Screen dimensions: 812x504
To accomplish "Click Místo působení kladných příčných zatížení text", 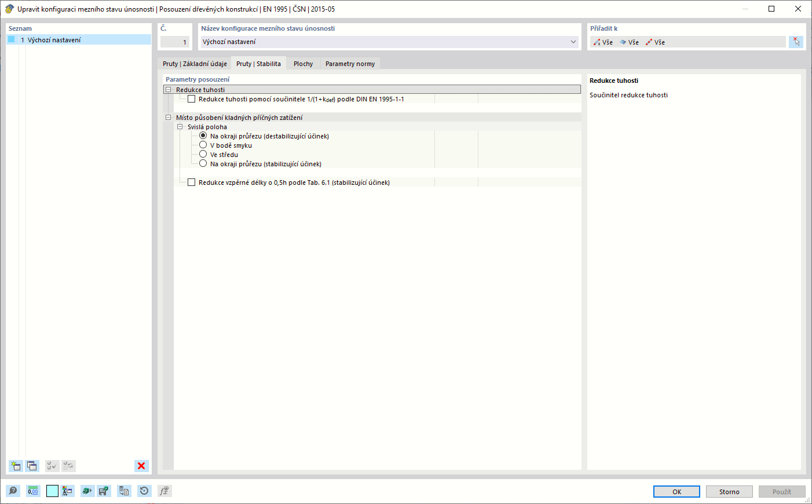I will click(x=239, y=118).
